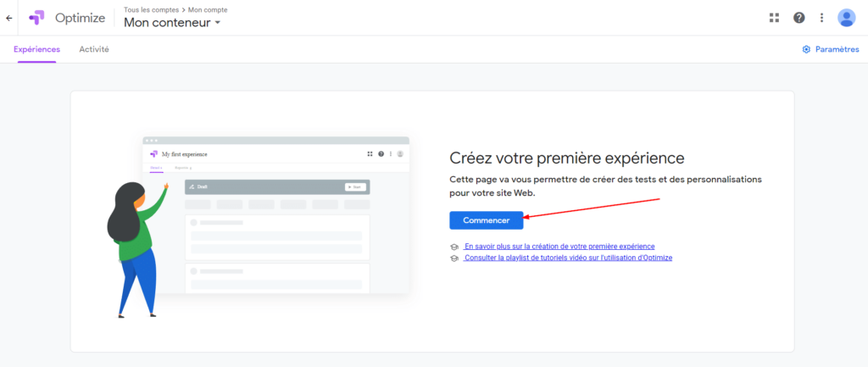This screenshot has width=868, height=367.
Task: Open the Help question mark icon
Action: click(x=798, y=18)
